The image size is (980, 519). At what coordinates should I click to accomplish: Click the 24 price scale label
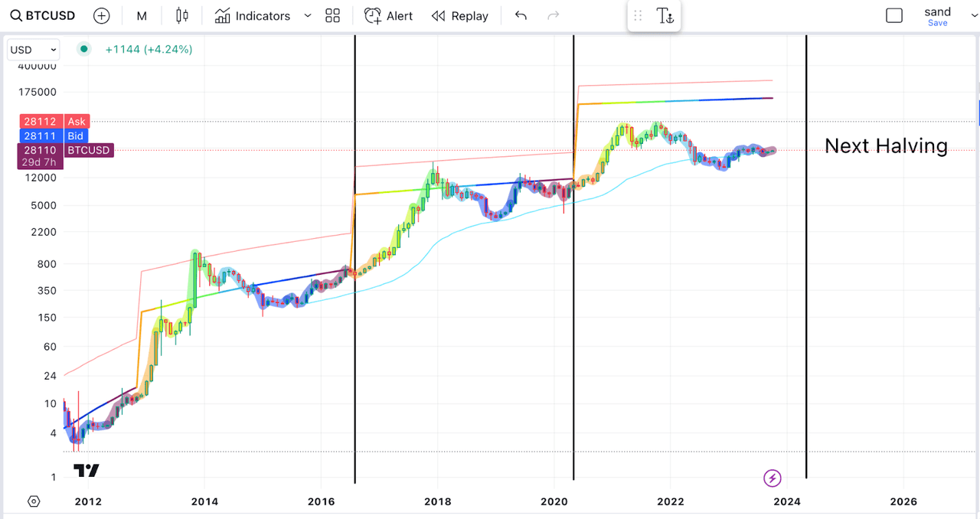[x=50, y=376]
